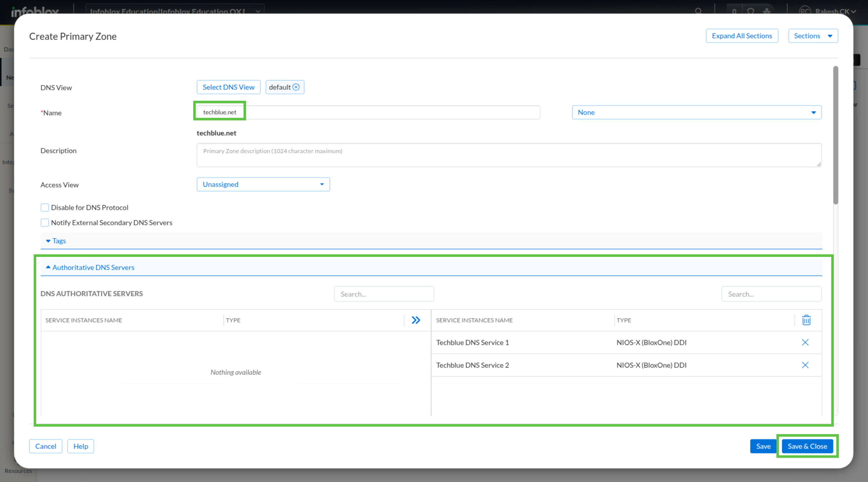Cancel the Create Primary Zone dialog
Image resolution: width=868 pixels, height=482 pixels.
tap(46, 446)
